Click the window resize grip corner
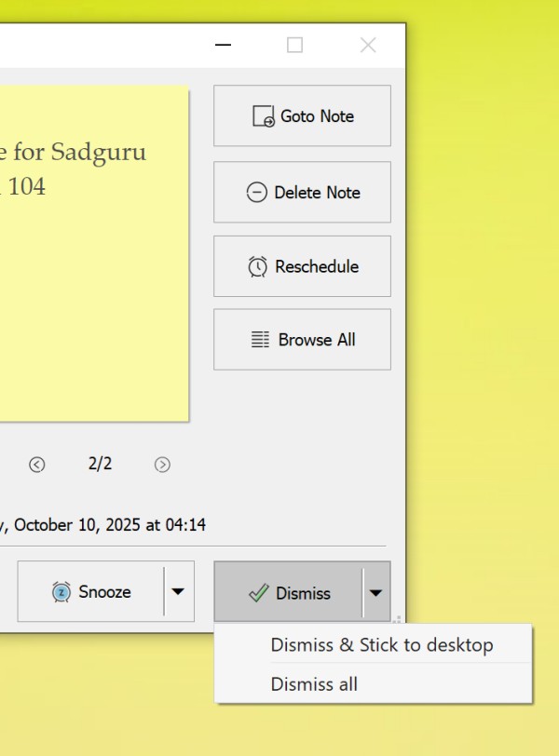559x756 pixels. [398, 618]
